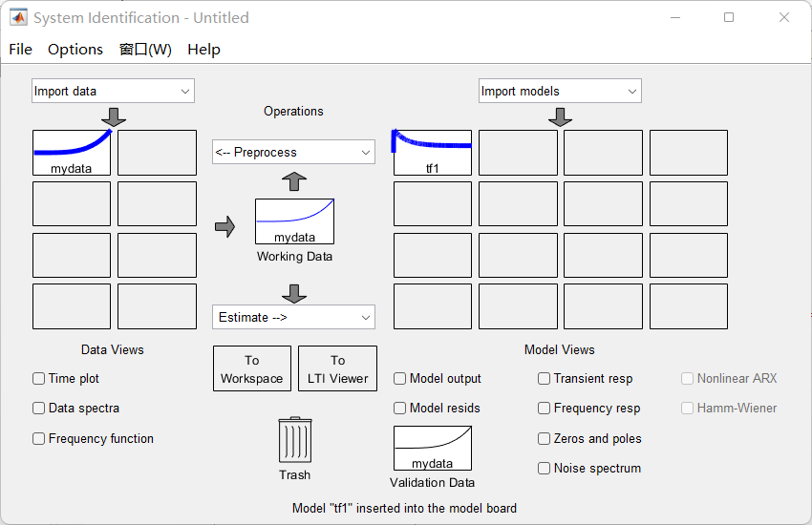Check the Model resids box
812x525 pixels.
399,409
